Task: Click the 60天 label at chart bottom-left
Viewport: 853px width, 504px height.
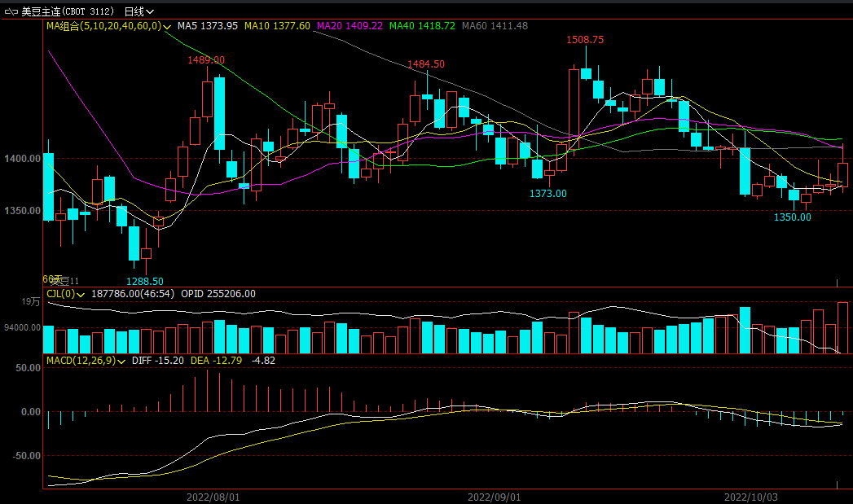Action: [52, 279]
